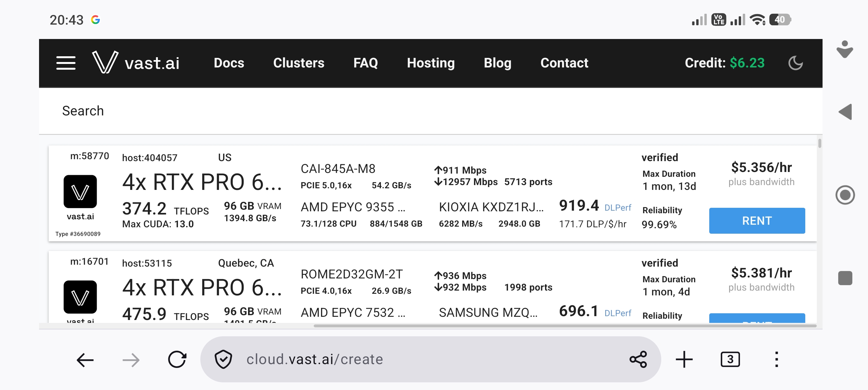The width and height of the screenshot is (868, 390).
Task: Tap the Android accessibility button
Action: click(x=844, y=50)
